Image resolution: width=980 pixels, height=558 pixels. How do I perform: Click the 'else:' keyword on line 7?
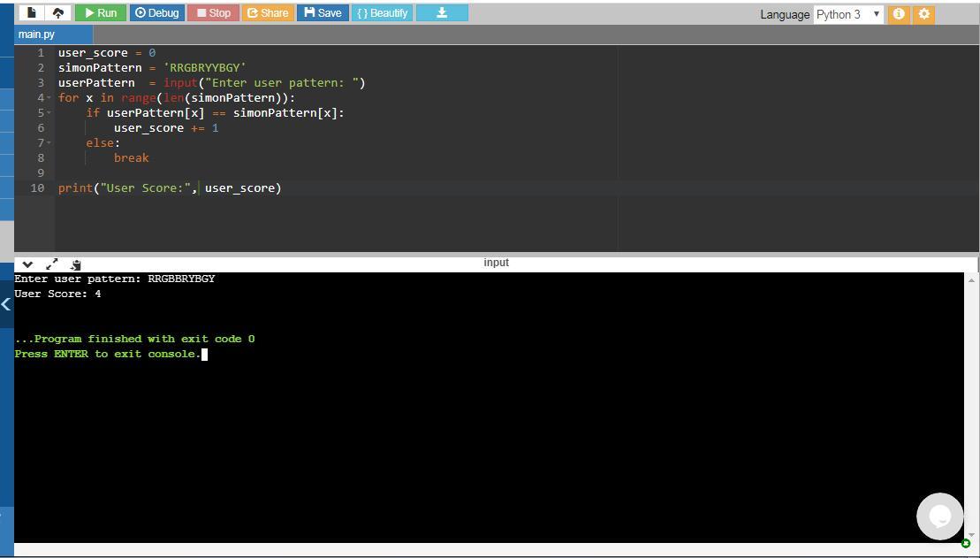pos(103,143)
